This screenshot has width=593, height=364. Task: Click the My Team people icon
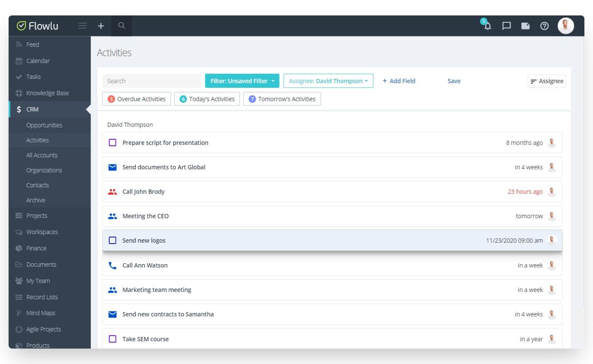point(19,281)
